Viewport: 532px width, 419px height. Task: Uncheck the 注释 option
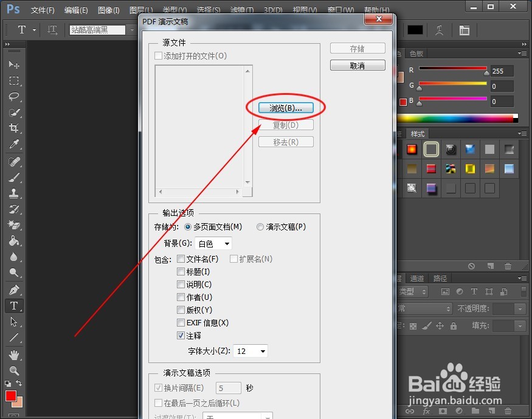click(181, 335)
